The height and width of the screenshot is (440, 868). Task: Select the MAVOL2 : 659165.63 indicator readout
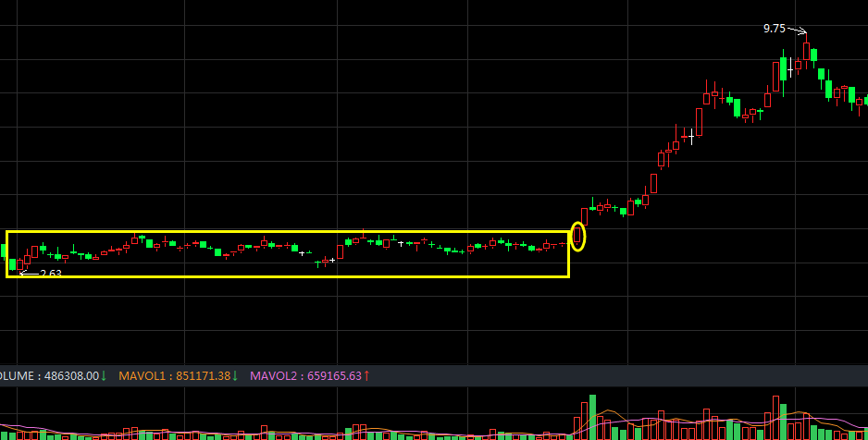click(305, 376)
